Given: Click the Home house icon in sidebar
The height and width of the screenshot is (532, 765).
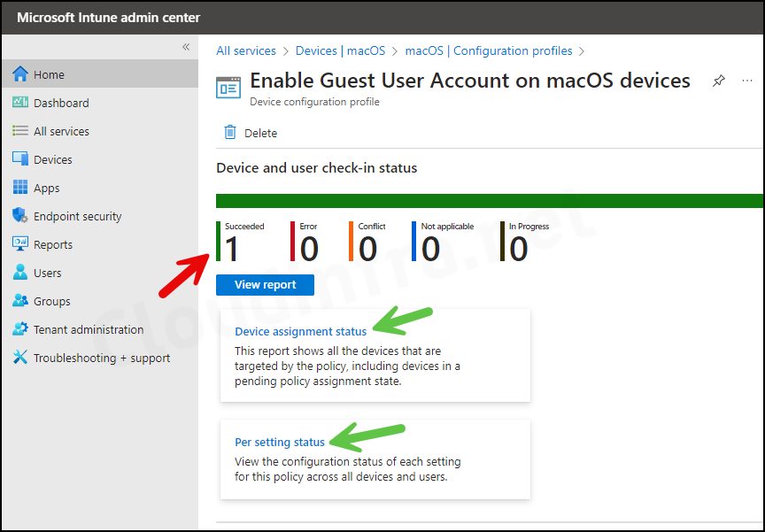Looking at the screenshot, I should (20, 74).
